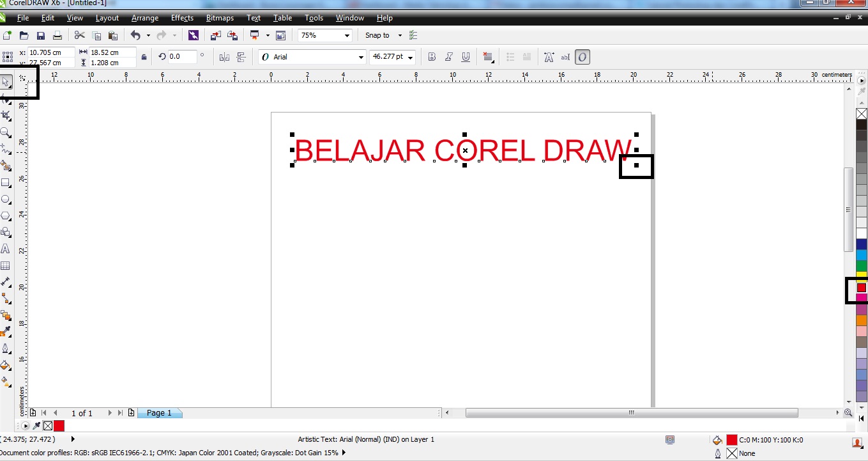The height and width of the screenshot is (461, 868).
Task: Click the no-color X swatch in palette
Action: (862, 114)
